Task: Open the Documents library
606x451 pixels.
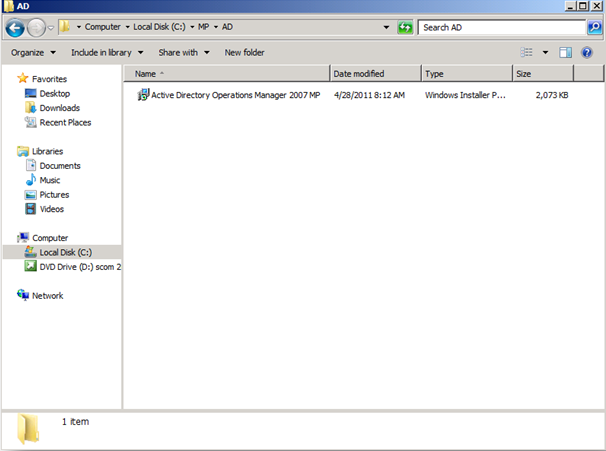Action: (x=60, y=166)
